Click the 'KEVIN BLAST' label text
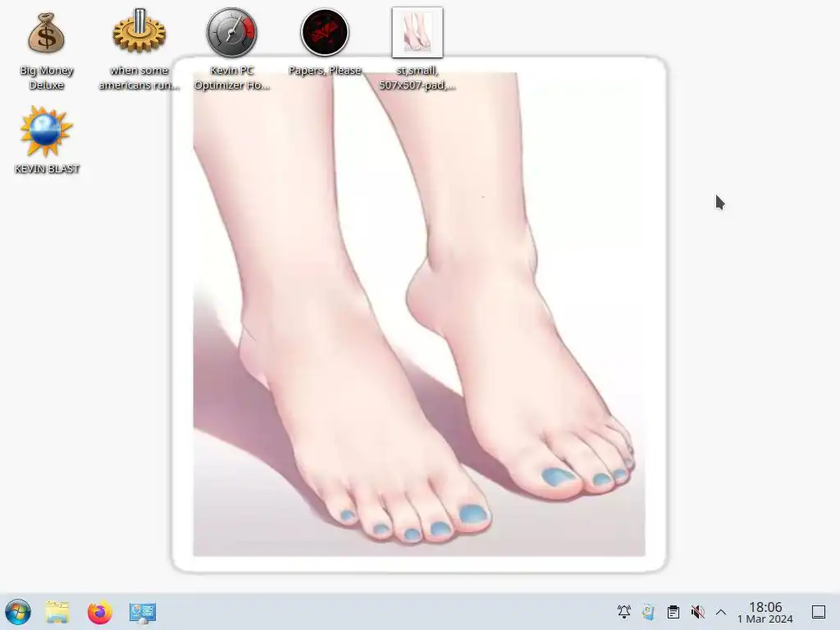Viewport: 840px width, 630px height. [x=47, y=169]
